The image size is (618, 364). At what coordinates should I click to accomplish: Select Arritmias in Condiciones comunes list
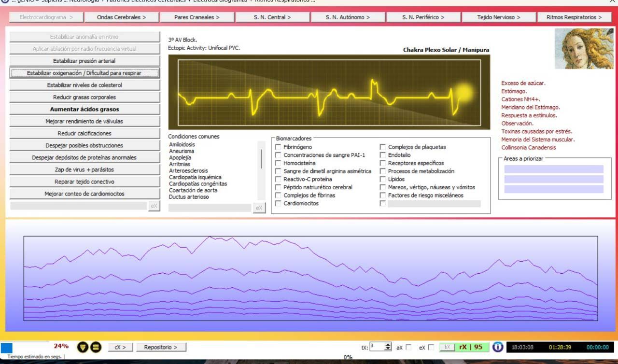tap(180, 164)
